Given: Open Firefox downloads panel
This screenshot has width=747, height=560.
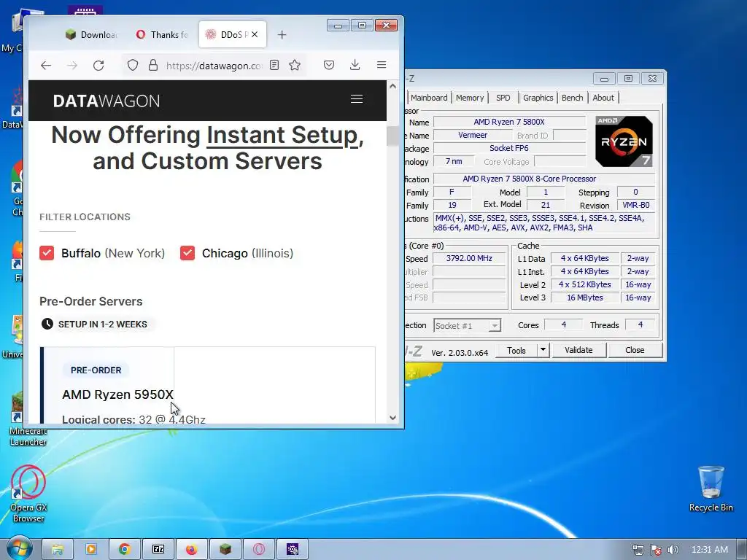Looking at the screenshot, I should [x=355, y=65].
